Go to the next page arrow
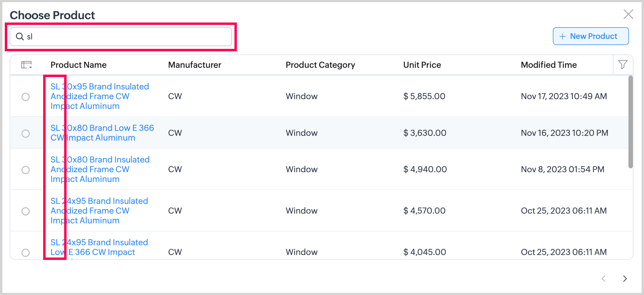 click(625, 279)
